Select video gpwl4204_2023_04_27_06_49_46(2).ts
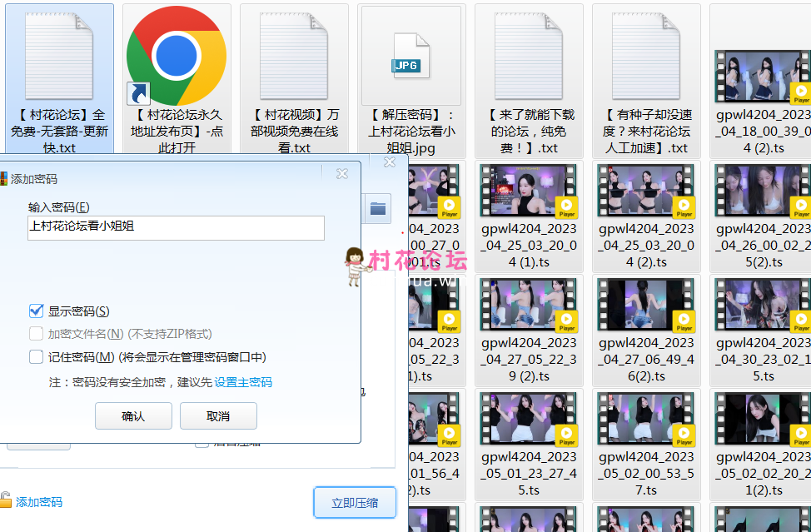 [x=646, y=305]
